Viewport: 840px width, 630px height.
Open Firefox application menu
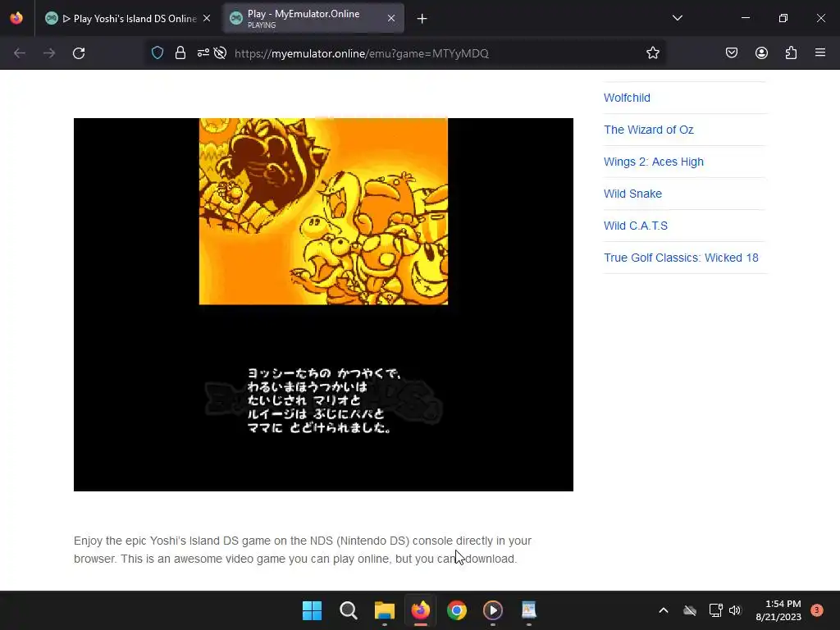click(820, 53)
